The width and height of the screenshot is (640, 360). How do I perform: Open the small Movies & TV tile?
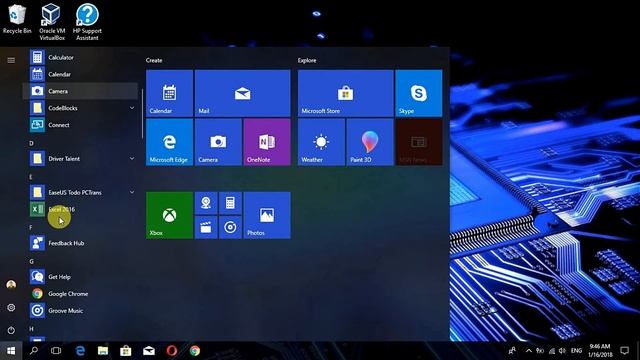(x=206, y=227)
